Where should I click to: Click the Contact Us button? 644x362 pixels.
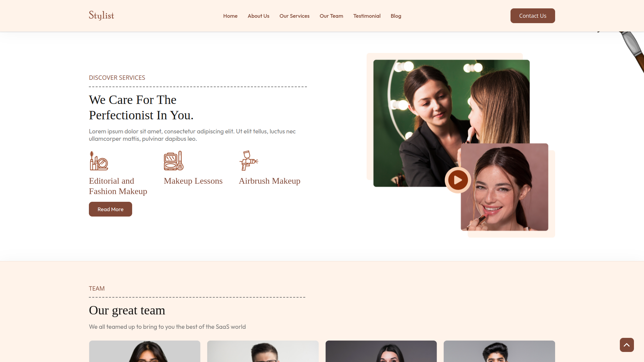pyautogui.click(x=532, y=16)
